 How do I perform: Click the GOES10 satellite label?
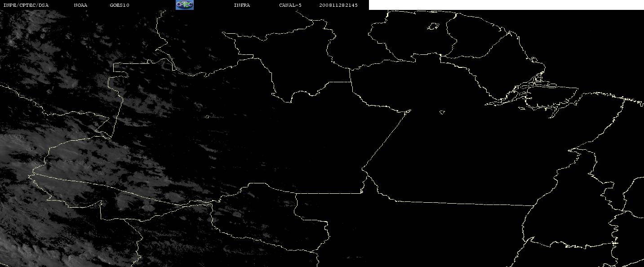pos(120,5)
